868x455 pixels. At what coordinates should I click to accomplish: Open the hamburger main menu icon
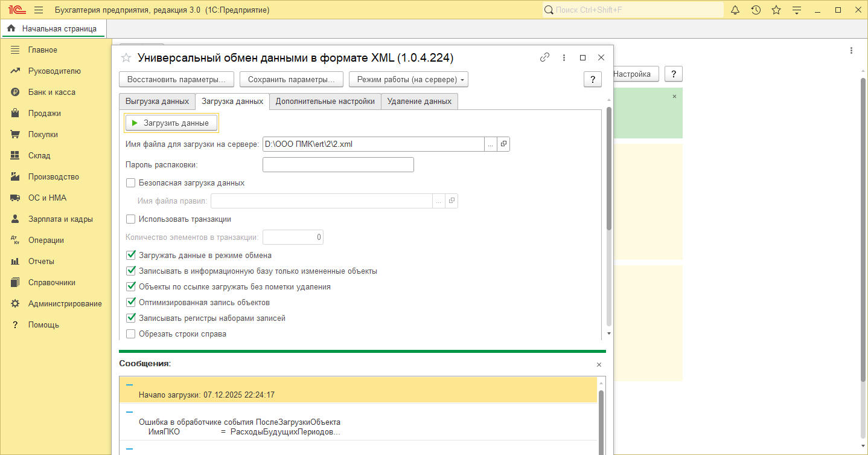(x=39, y=10)
